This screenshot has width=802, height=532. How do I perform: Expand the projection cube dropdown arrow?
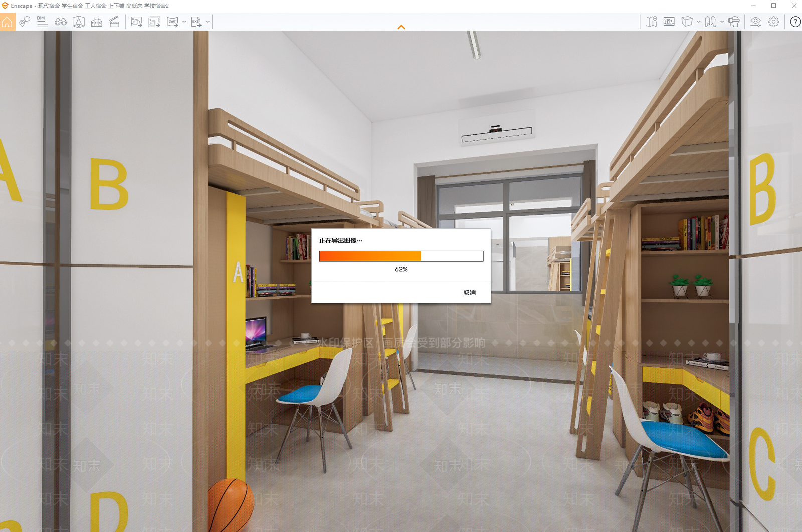699,22
